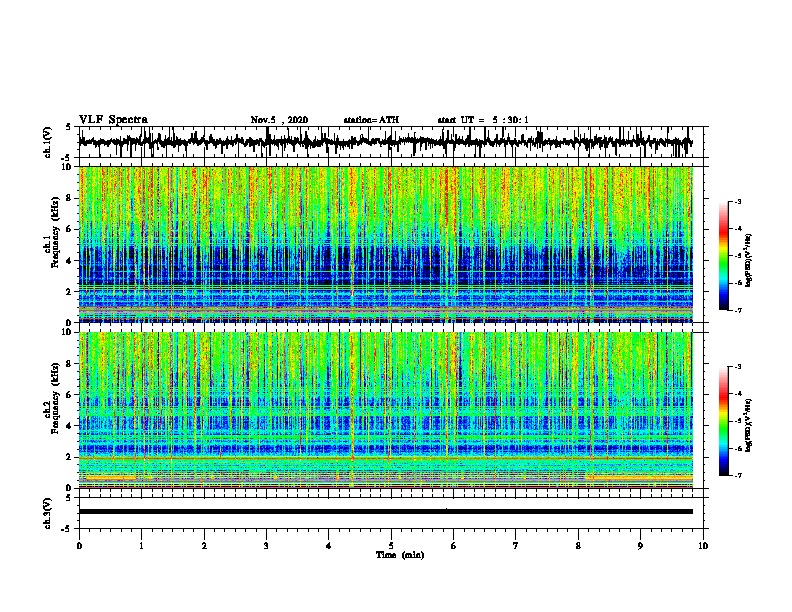
Task: Click the "-7" label on ch.1 color scale
Action: [x=737, y=310]
